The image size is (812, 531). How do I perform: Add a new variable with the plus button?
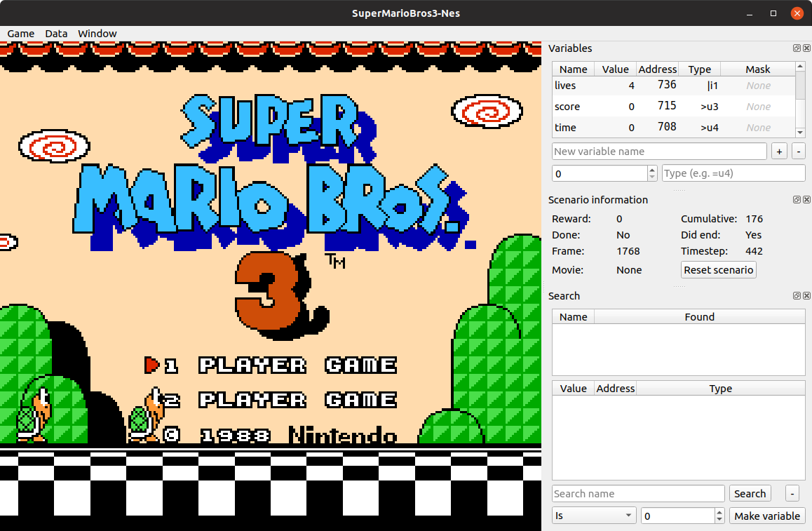779,152
